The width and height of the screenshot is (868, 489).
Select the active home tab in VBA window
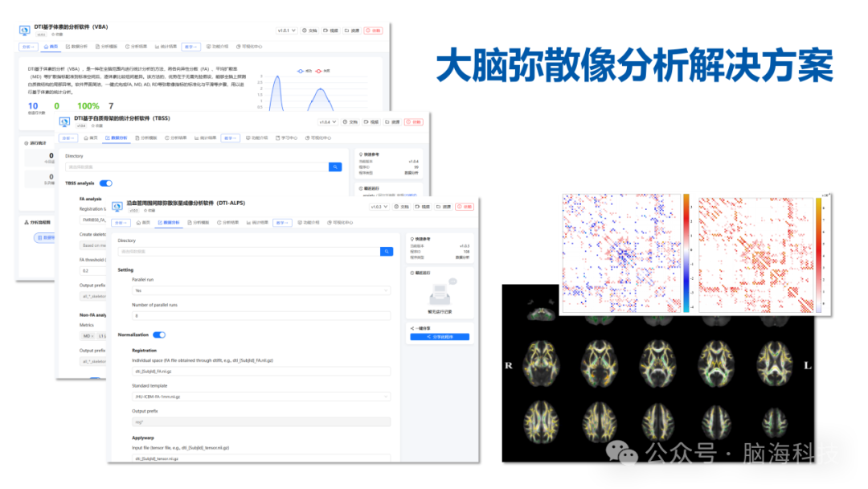51,47
